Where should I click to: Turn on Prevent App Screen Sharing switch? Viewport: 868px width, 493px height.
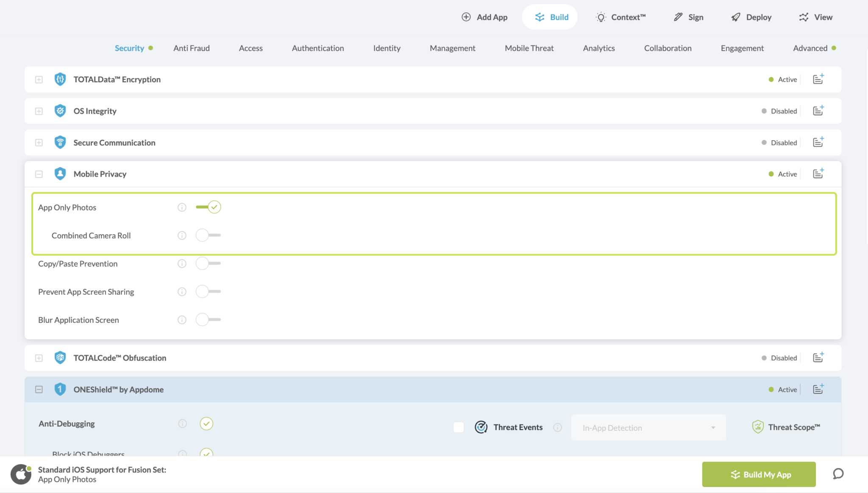click(x=208, y=292)
